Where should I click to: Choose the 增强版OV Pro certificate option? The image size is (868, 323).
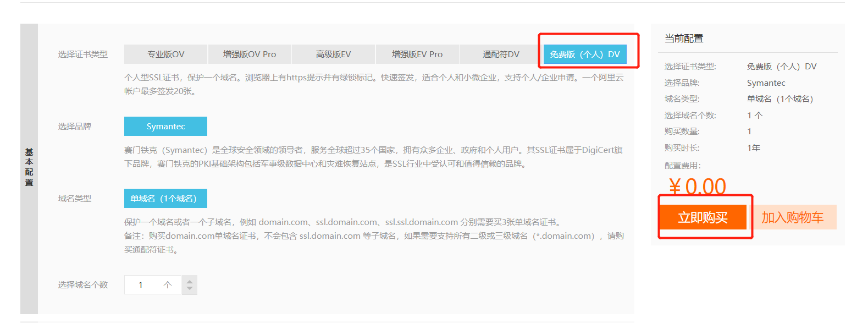pyautogui.click(x=250, y=54)
